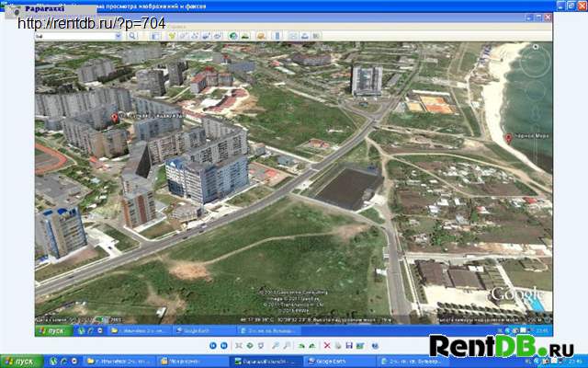Click the Best Fit viewer icon
Image resolution: width=588 pixels, height=368 pixels.
pyautogui.click(x=239, y=346)
